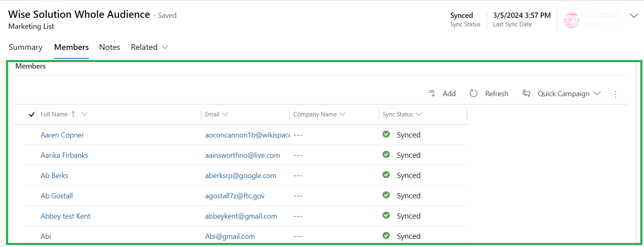Click the owner avatar in the header
This screenshot has width=644, height=247.
pos(572,20)
